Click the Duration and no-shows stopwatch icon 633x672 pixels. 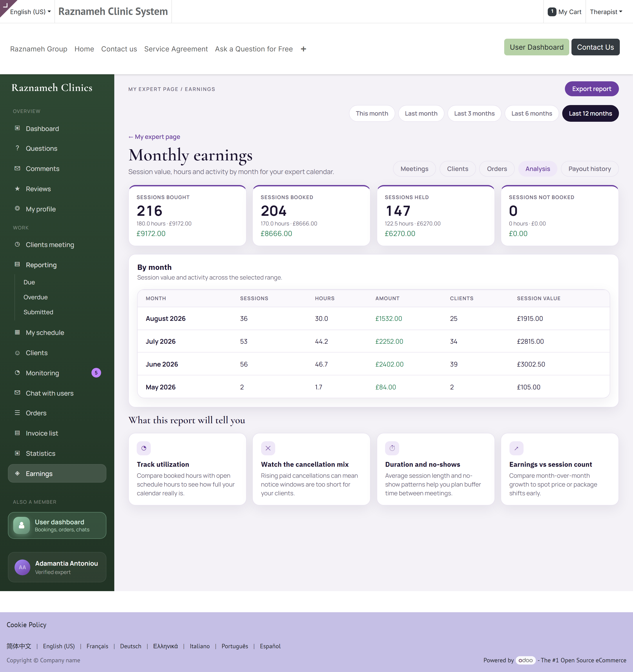point(392,448)
